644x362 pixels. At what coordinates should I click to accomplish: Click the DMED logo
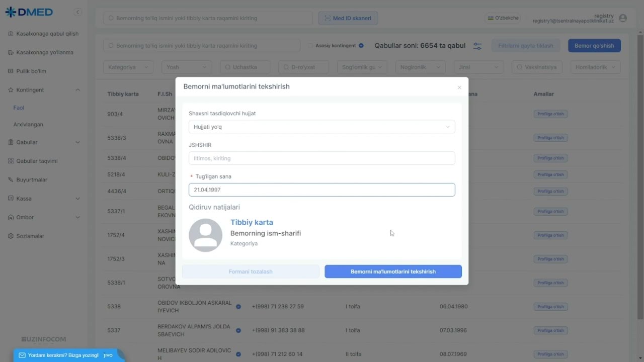click(x=29, y=12)
